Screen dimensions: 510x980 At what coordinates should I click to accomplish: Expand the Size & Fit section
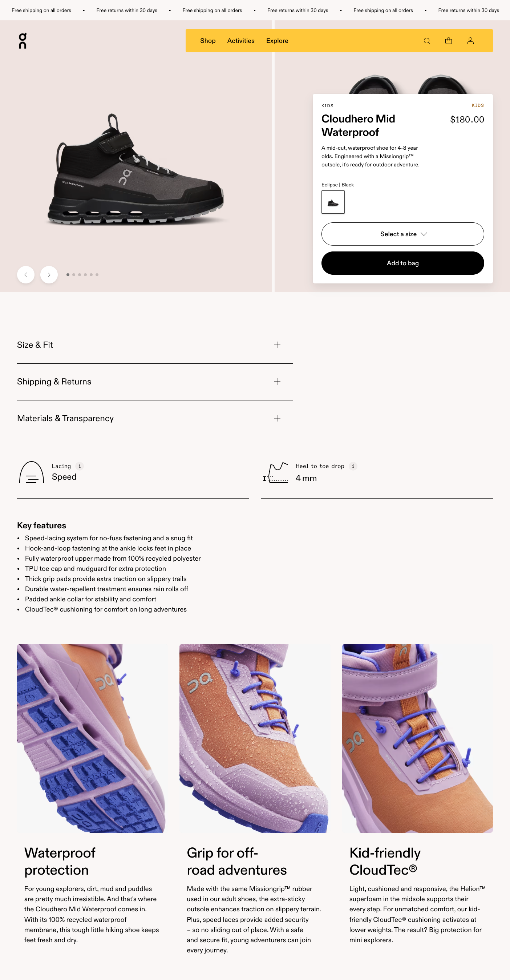pos(155,345)
